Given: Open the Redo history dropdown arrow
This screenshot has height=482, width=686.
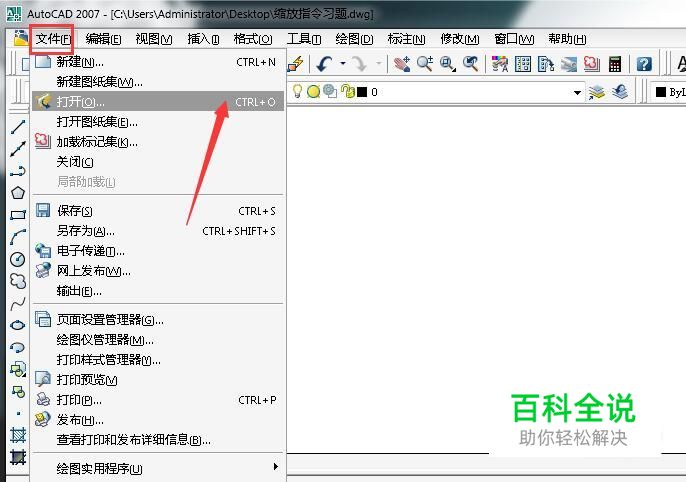Looking at the screenshot, I should pyautogui.click(x=379, y=64).
